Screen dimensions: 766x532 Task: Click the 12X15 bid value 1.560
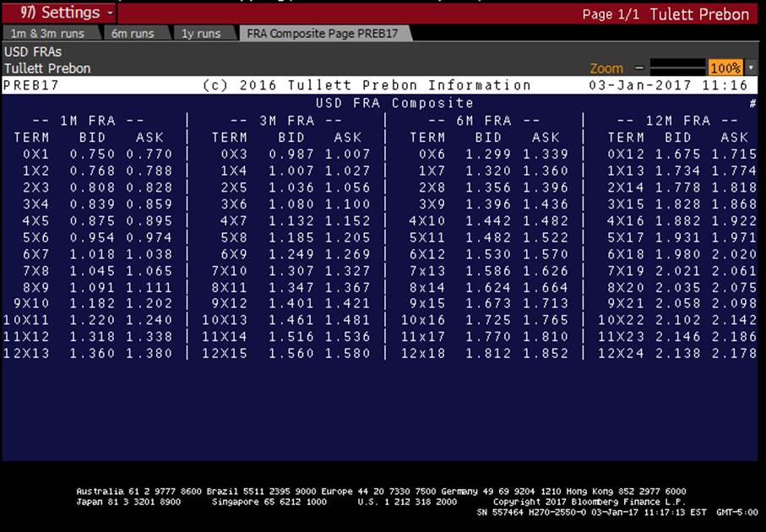(291, 353)
